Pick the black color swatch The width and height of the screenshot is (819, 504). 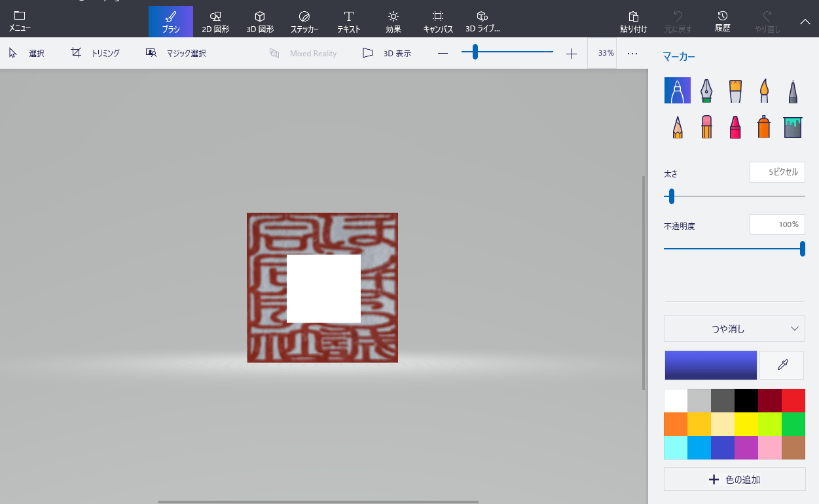pos(746,401)
